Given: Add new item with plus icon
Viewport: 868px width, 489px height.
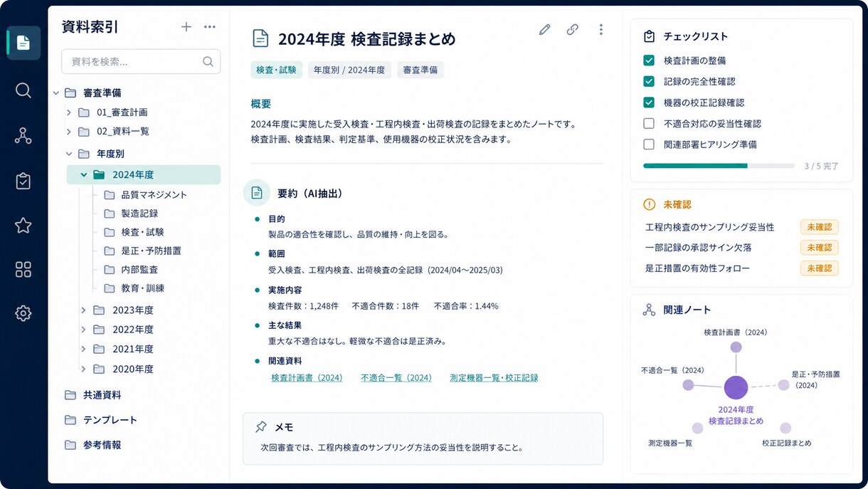Looking at the screenshot, I should 186,27.
